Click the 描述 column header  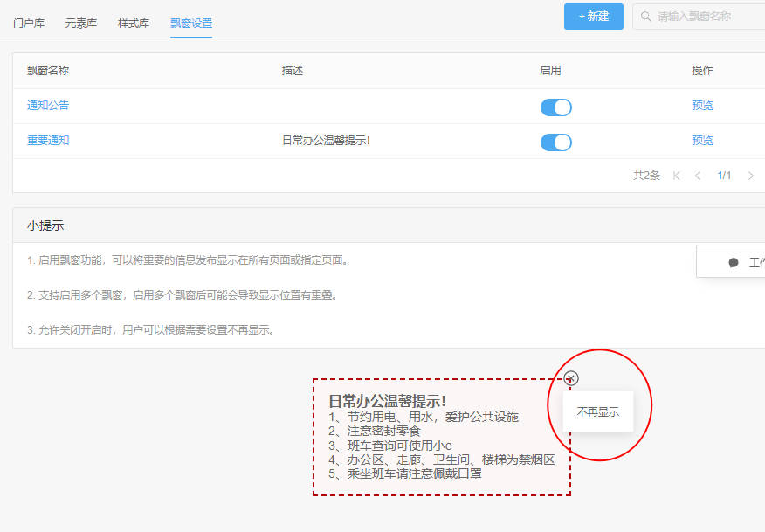pos(293,70)
